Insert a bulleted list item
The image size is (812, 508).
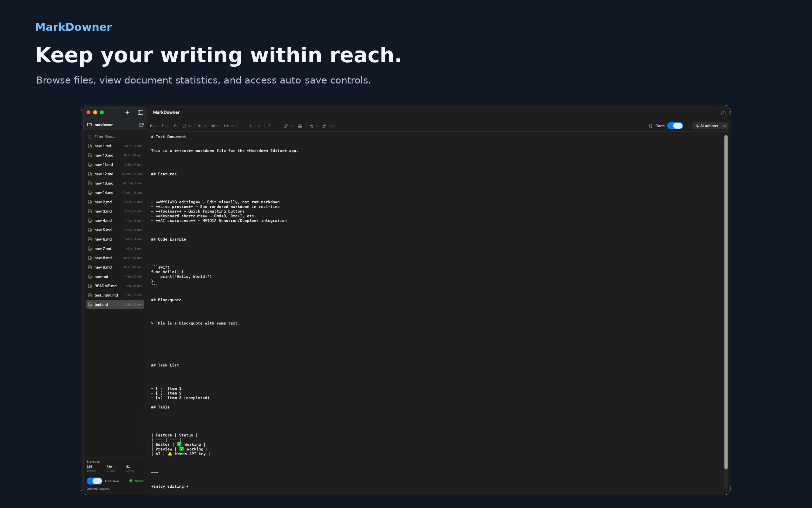click(x=243, y=126)
